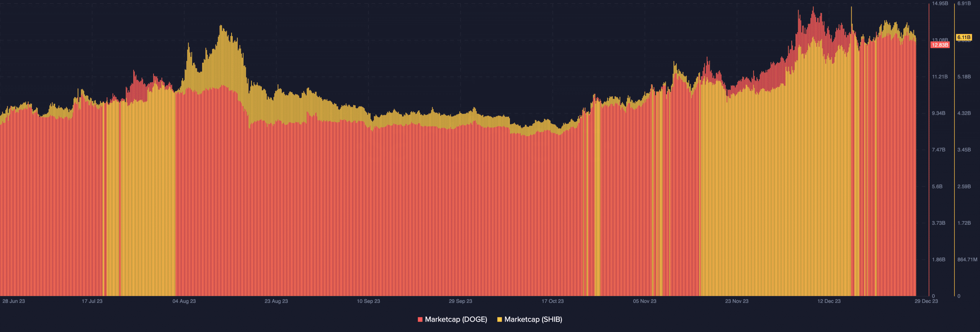Select the 05 Nov 23 date label
The height and width of the screenshot is (332, 980).
click(645, 301)
